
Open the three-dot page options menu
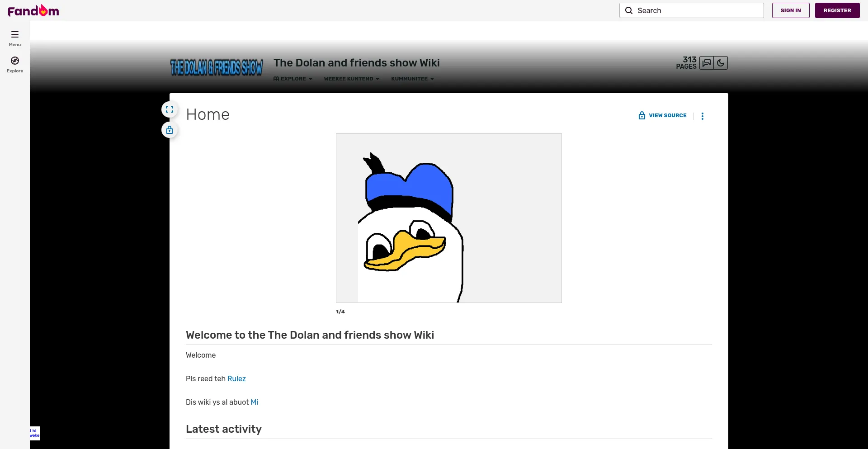pyautogui.click(x=702, y=116)
